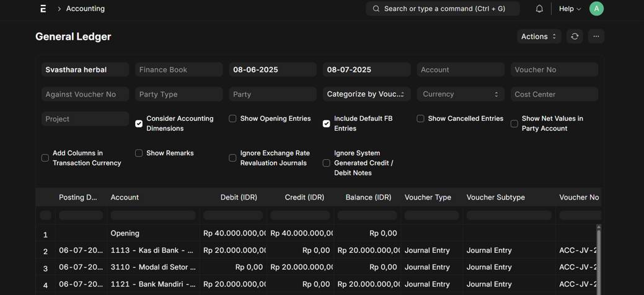Image resolution: width=644 pixels, height=295 pixels.
Task: Click the Party filter field
Action: coord(273,94)
